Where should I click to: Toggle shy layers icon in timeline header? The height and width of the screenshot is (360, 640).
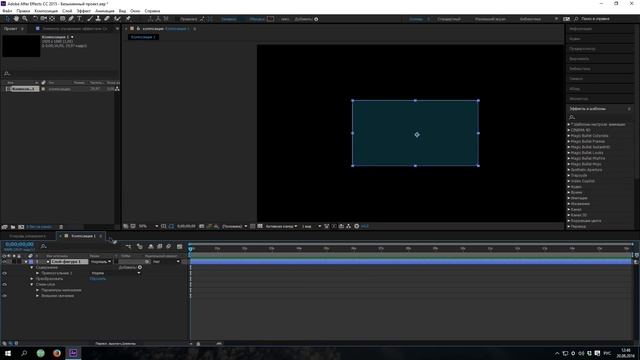tap(151, 247)
